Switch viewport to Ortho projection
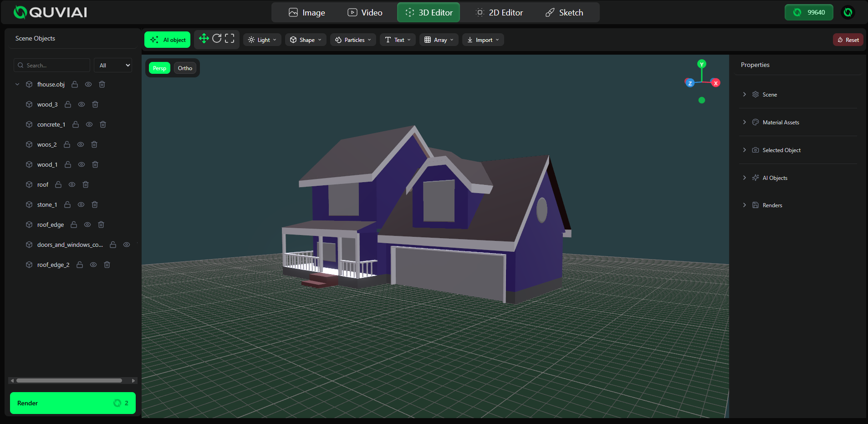Screen dimensions: 868x424 point(185,68)
